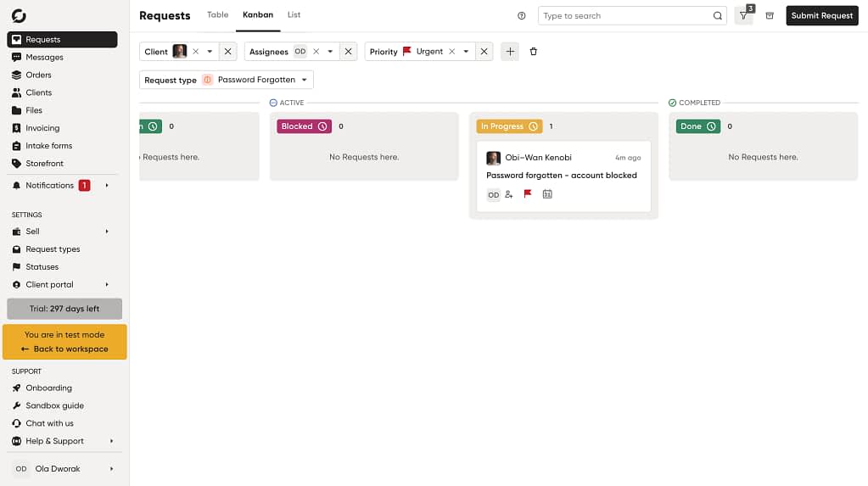Clear the Urgent priority value

(x=451, y=52)
